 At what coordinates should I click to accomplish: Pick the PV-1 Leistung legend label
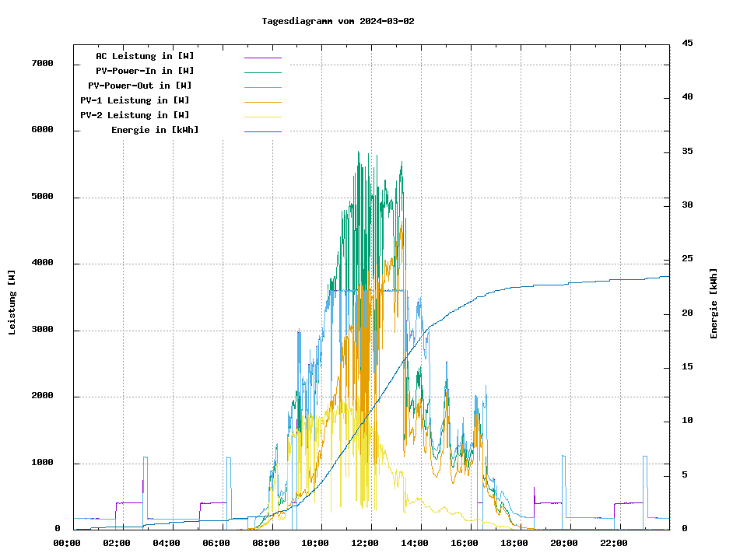pos(135,100)
